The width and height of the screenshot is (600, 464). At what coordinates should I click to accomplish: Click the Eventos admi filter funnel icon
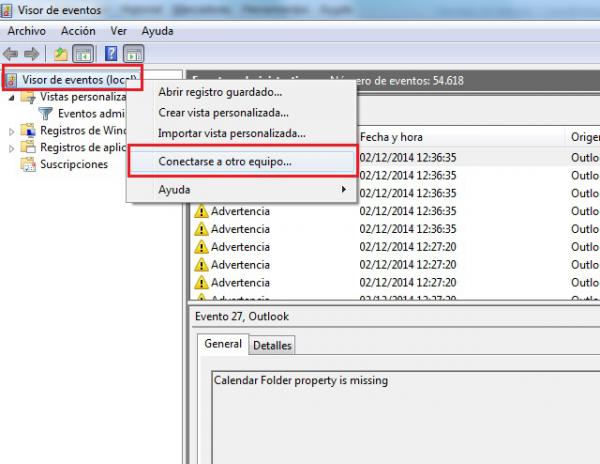46,114
